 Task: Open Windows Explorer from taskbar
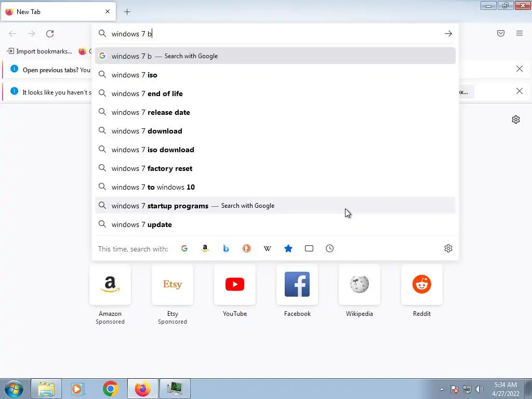[46, 389]
